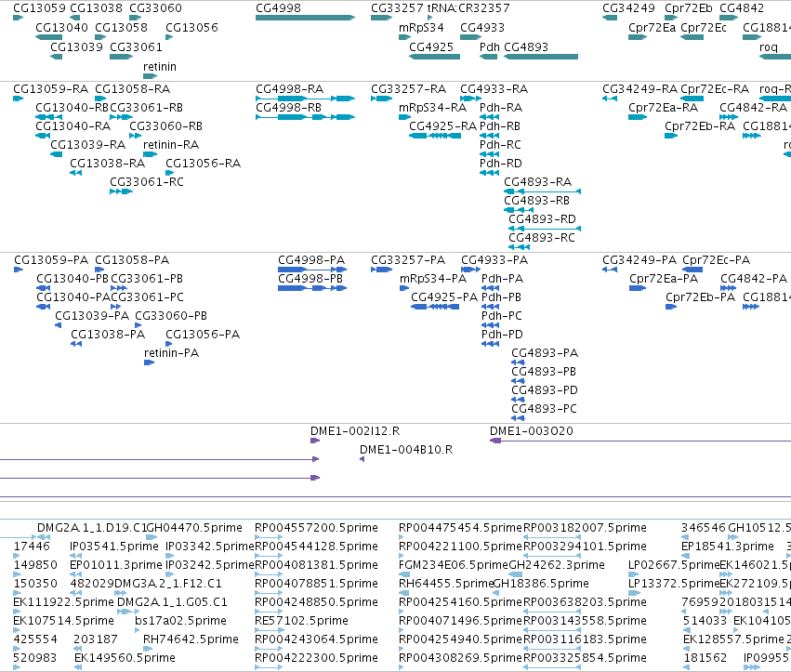
Task: Click the CG4842-PA protein label
Action: (x=754, y=279)
